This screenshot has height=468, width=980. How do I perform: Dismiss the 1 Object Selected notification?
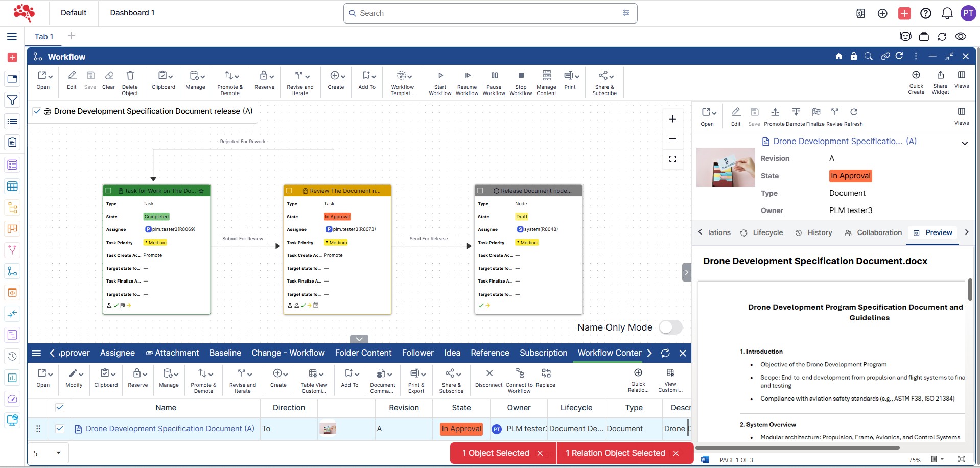[x=540, y=453]
